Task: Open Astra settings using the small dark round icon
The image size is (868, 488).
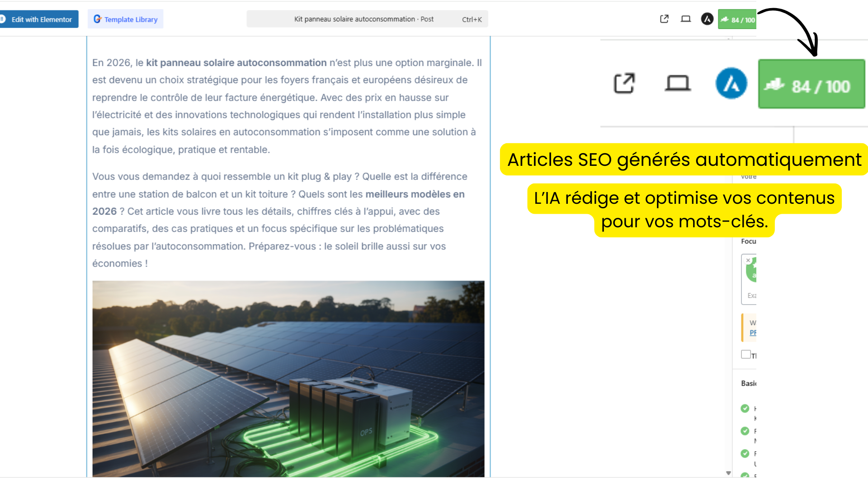Action: pyautogui.click(x=707, y=19)
